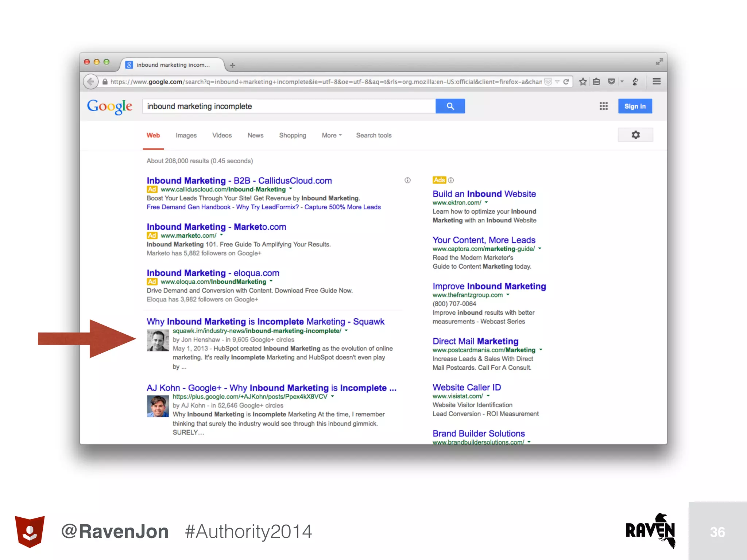Select the Web search tab

coord(153,135)
